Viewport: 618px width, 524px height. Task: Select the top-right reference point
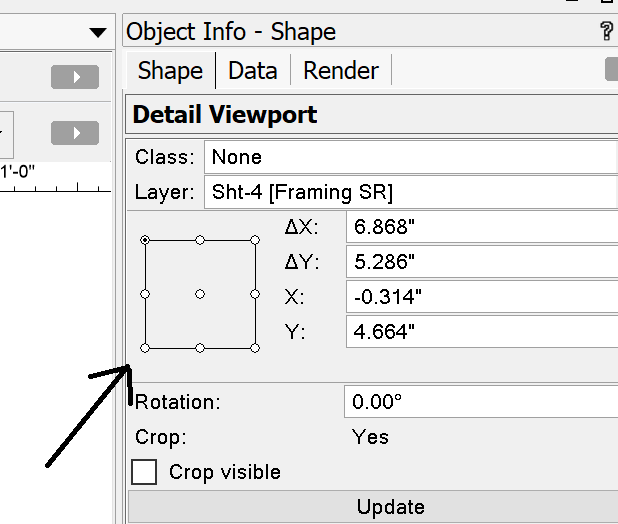pos(255,240)
